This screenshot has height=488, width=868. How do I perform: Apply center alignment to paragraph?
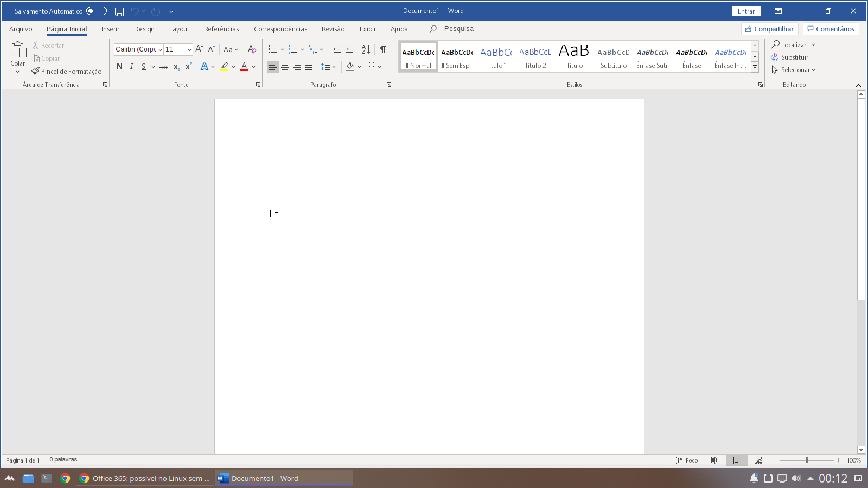285,67
